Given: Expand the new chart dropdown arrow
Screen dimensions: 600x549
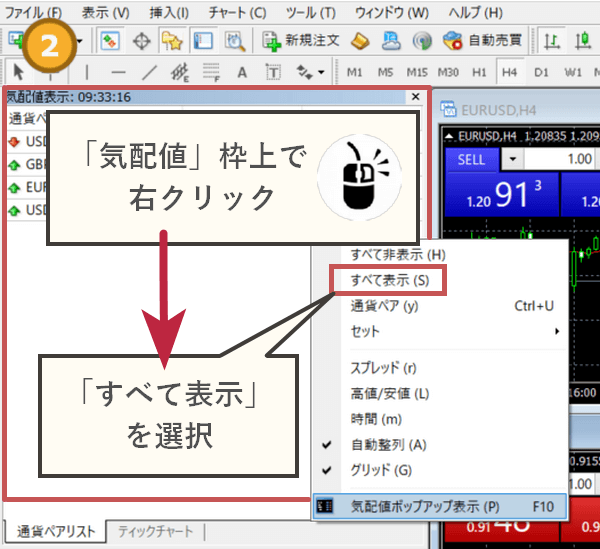Looking at the screenshot, I should [x=80, y=41].
